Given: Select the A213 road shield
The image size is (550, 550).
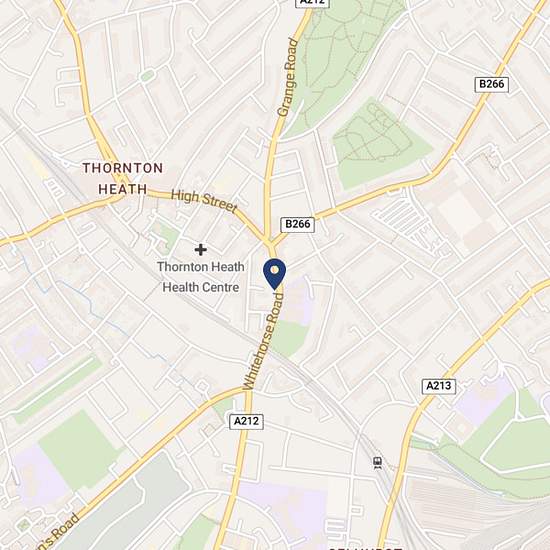Looking at the screenshot, I should point(438,386).
